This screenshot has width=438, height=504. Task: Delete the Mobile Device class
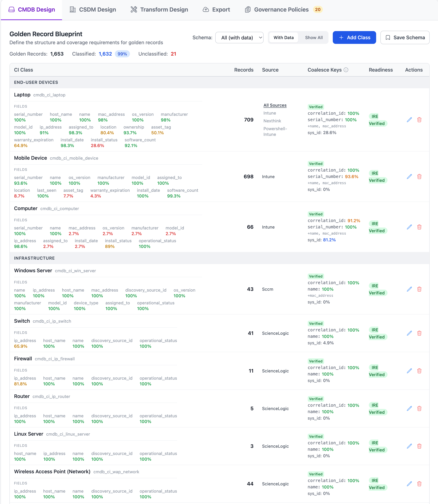coord(419,177)
